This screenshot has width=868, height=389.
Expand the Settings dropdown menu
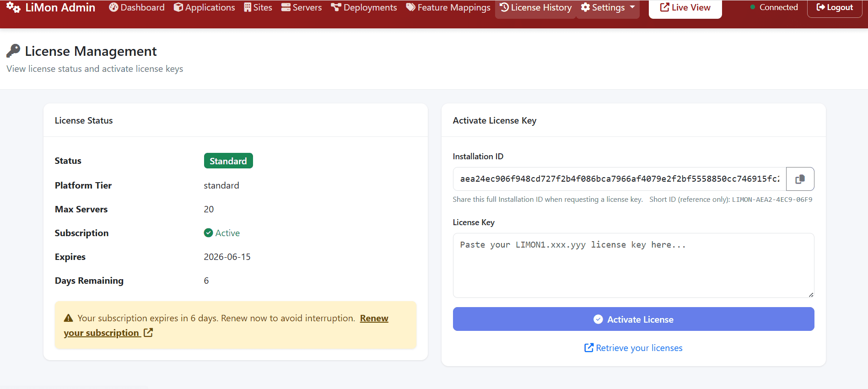pos(608,7)
